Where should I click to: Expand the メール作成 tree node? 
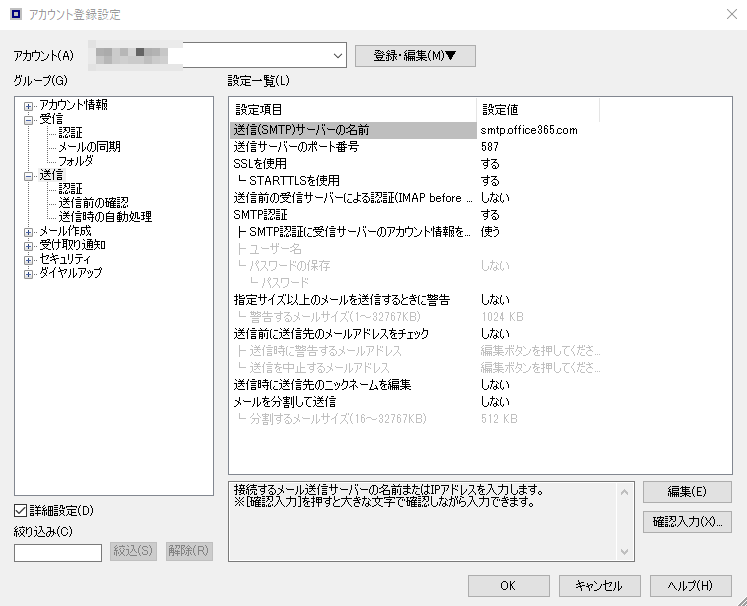[x=29, y=232]
